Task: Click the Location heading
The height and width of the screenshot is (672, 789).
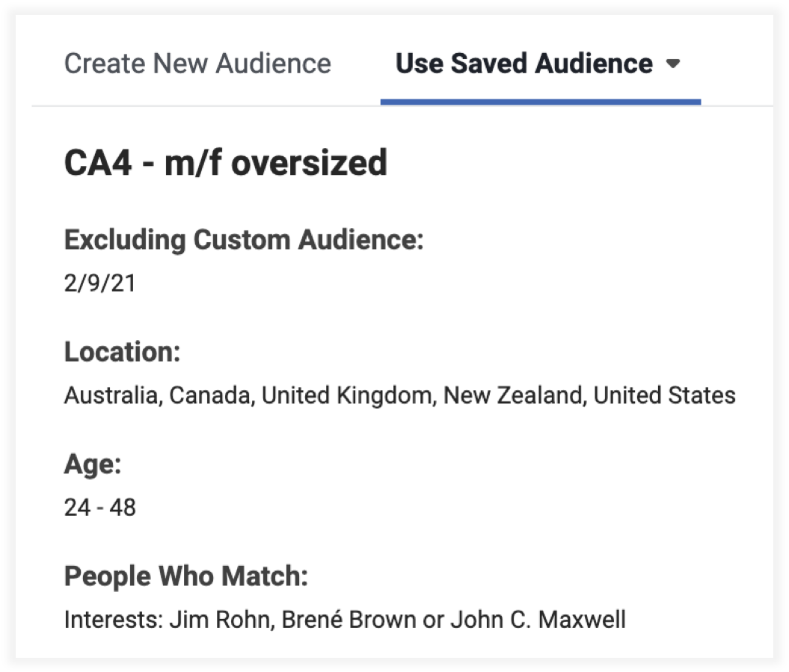Action: pyautogui.click(x=122, y=351)
